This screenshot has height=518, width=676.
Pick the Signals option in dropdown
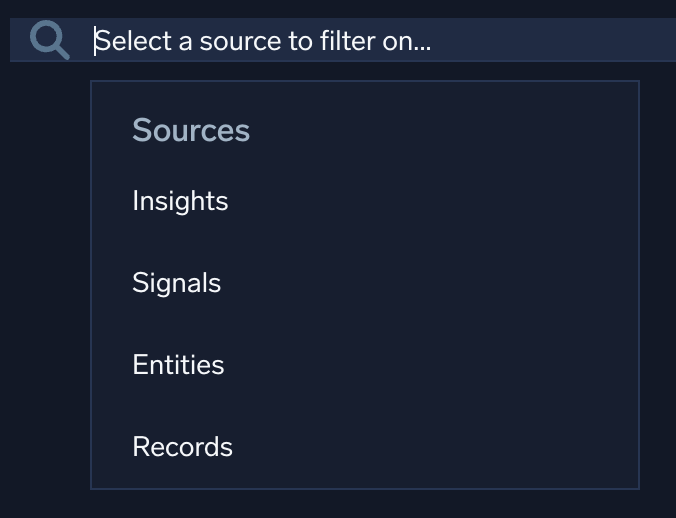177,283
